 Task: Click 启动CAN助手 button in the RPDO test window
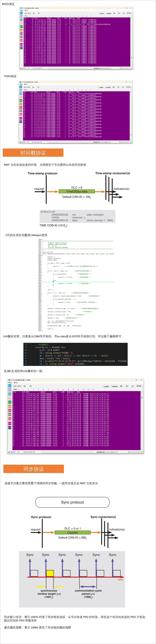28,13
